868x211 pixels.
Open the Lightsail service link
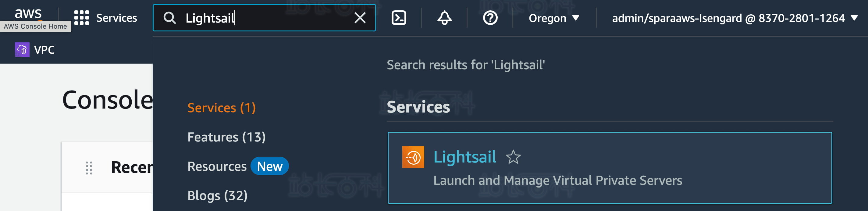pyautogui.click(x=464, y=157)
